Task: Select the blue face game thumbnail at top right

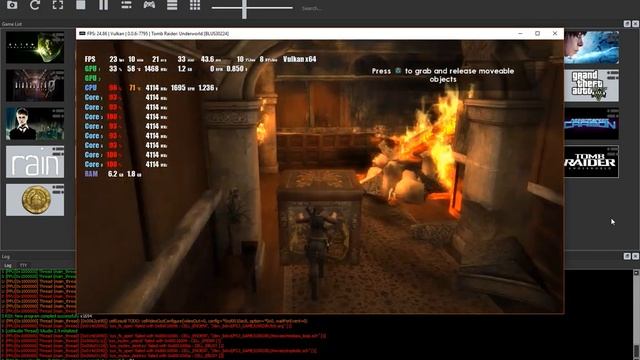Action: point(591,47)
